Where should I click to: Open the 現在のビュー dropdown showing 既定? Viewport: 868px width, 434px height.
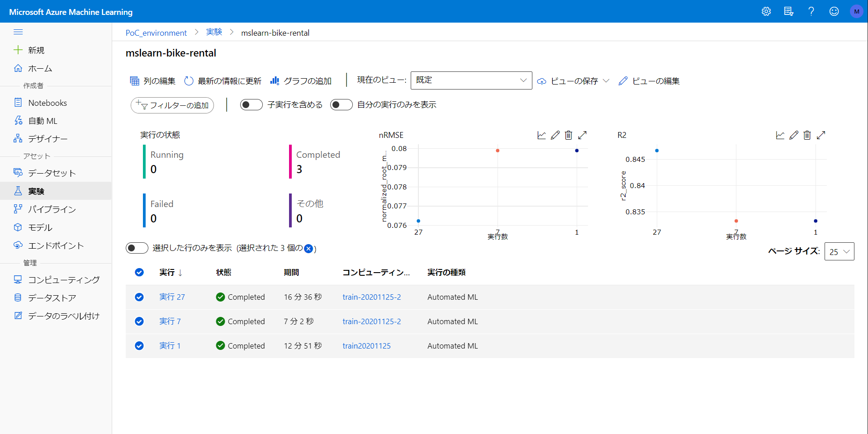coord(471,80)
